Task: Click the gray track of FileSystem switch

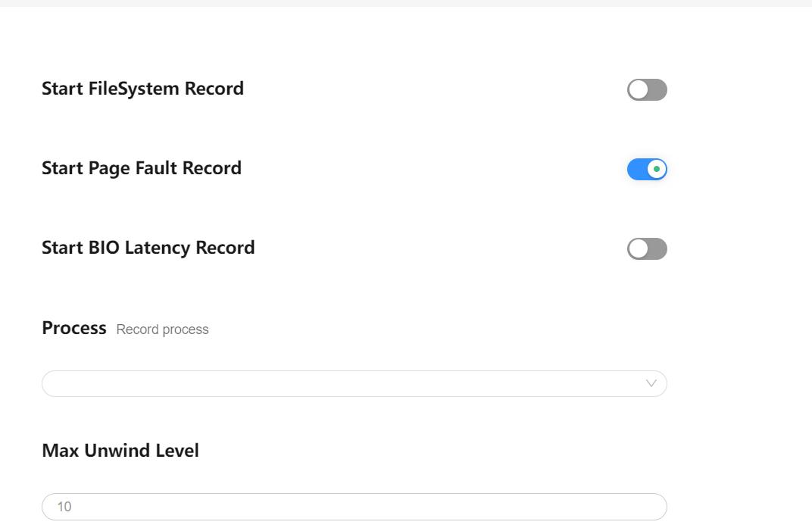Action: click(x=658, y=90)
